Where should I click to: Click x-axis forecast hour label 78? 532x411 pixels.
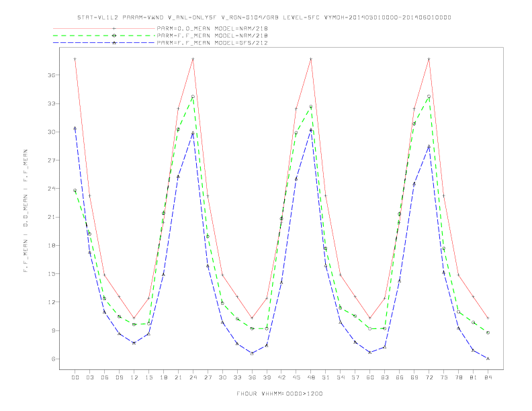coord(458,377)
